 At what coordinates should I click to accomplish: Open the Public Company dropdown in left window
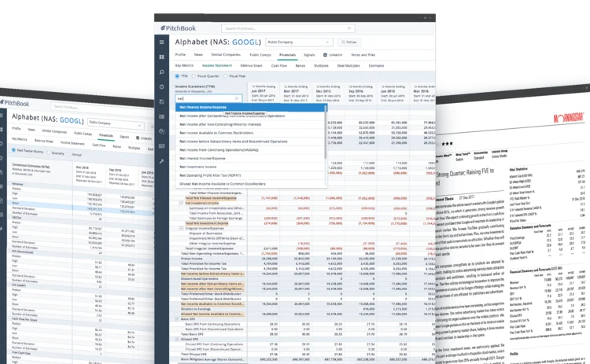116,123
